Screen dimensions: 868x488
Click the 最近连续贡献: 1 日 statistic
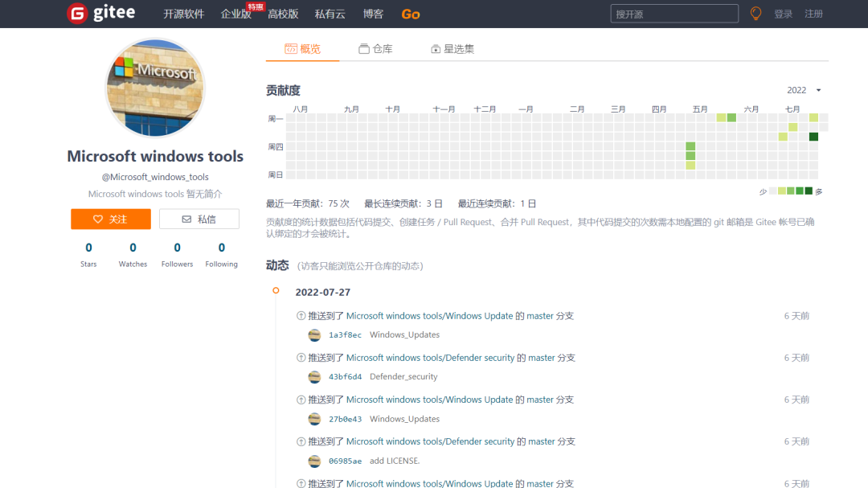point(497,204)
